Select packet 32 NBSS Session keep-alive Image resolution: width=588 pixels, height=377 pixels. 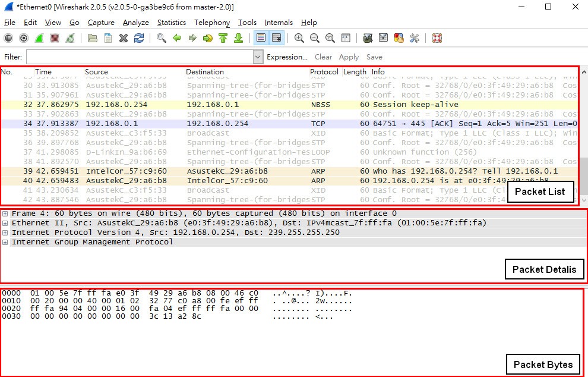pyautogui.click(x=289, y=105)
